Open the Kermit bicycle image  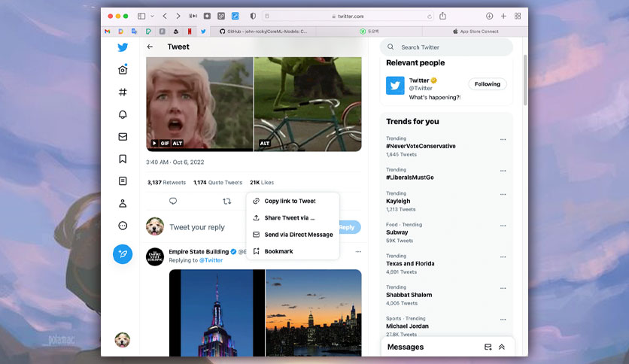pyautogui.click(x=308, y=105)
